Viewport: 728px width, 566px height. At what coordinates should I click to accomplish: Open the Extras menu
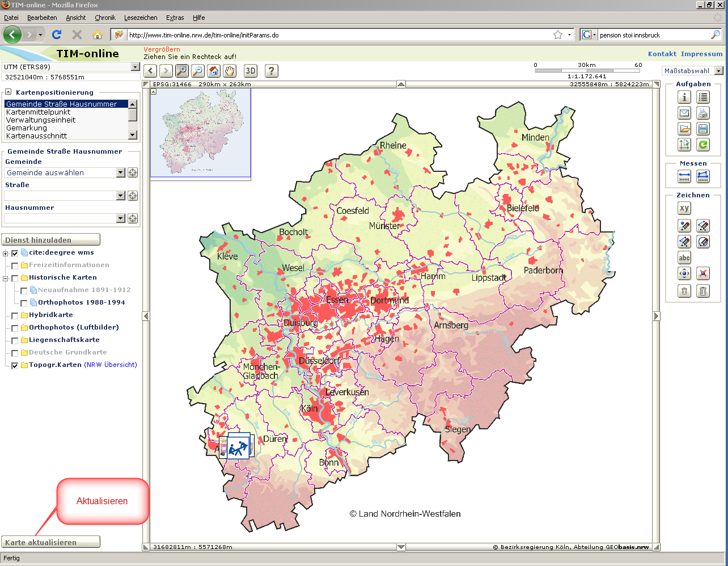[175, 18]
